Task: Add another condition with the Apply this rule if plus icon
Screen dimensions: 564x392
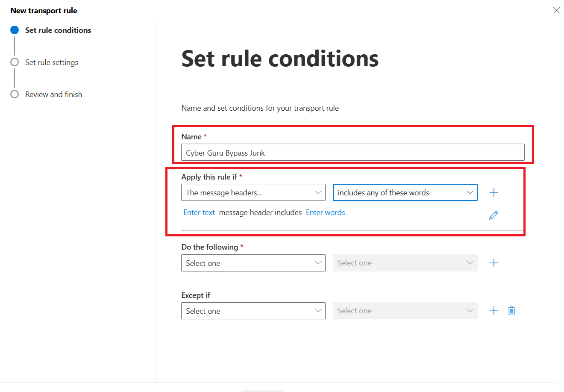Action: 494,192
